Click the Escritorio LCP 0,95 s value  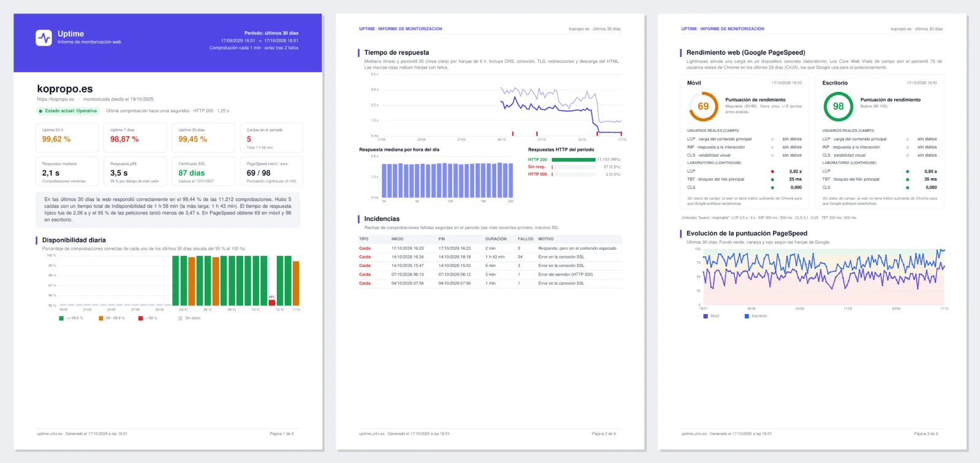point(931,171)
